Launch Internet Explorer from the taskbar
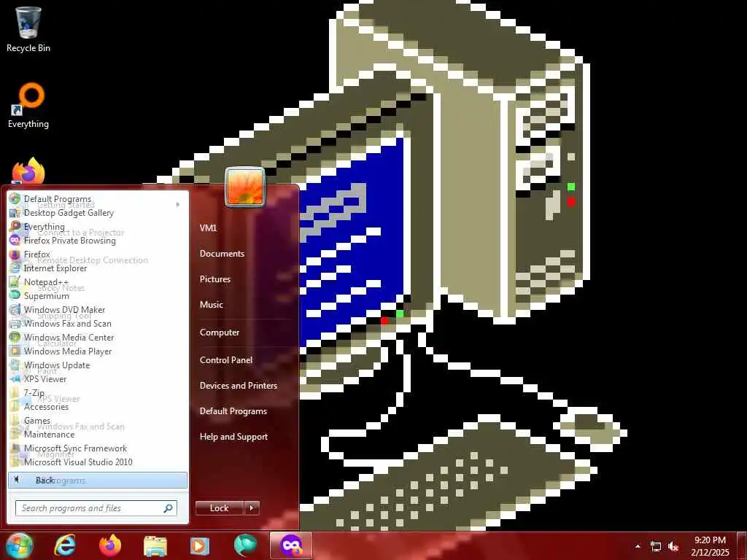 tap(65, 545)
